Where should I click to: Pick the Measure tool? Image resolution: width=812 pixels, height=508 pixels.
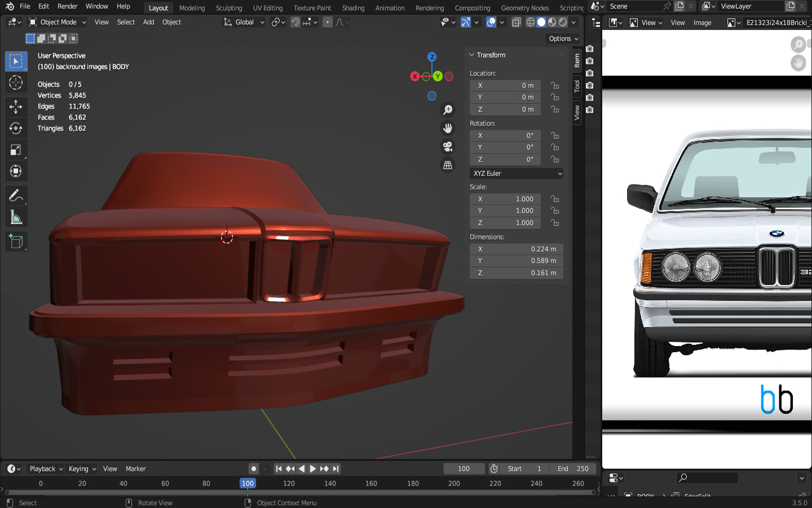click(x=16, y=218)
